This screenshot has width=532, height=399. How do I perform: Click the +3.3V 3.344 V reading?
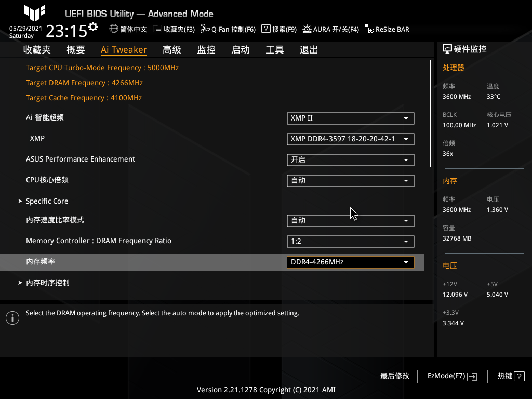click(x=453, y=323)
